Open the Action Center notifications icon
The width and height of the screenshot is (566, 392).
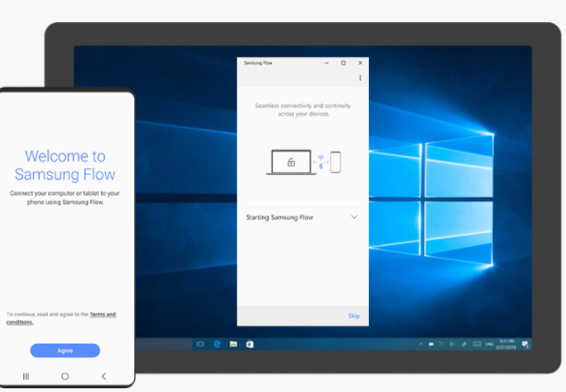pos(525,344)
